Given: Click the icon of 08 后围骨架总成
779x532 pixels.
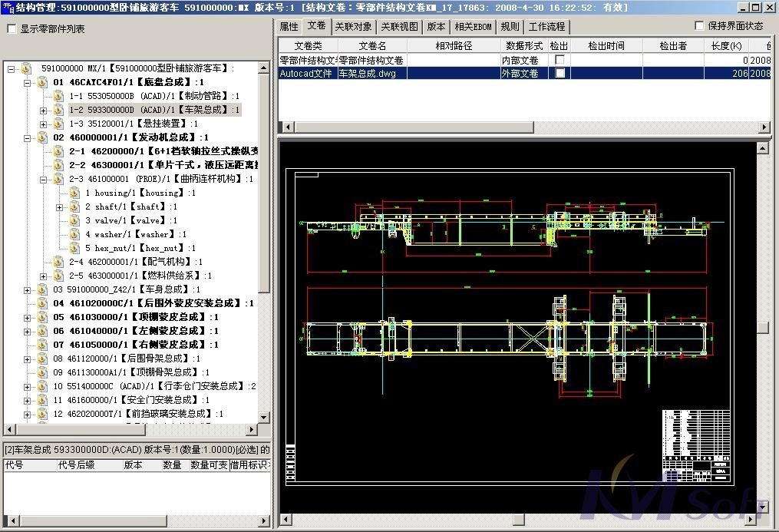Looking at the screenshot, I should point(43,359).
